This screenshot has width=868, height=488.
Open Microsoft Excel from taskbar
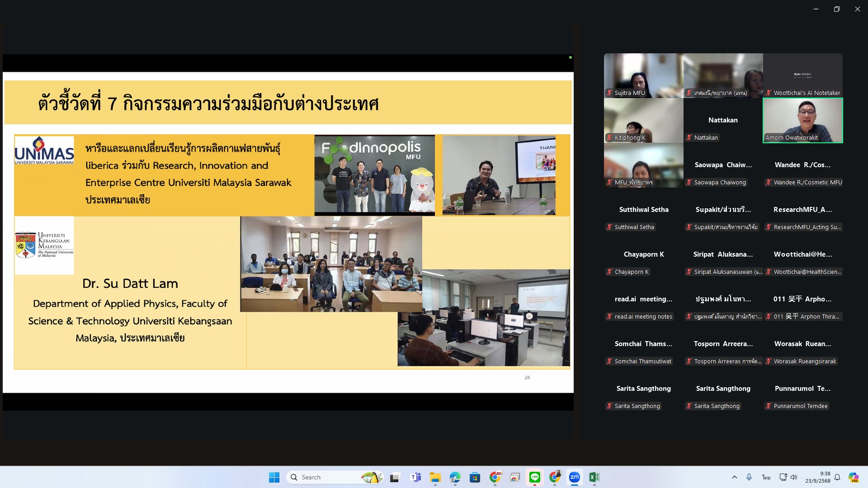[x=594, y=477]
